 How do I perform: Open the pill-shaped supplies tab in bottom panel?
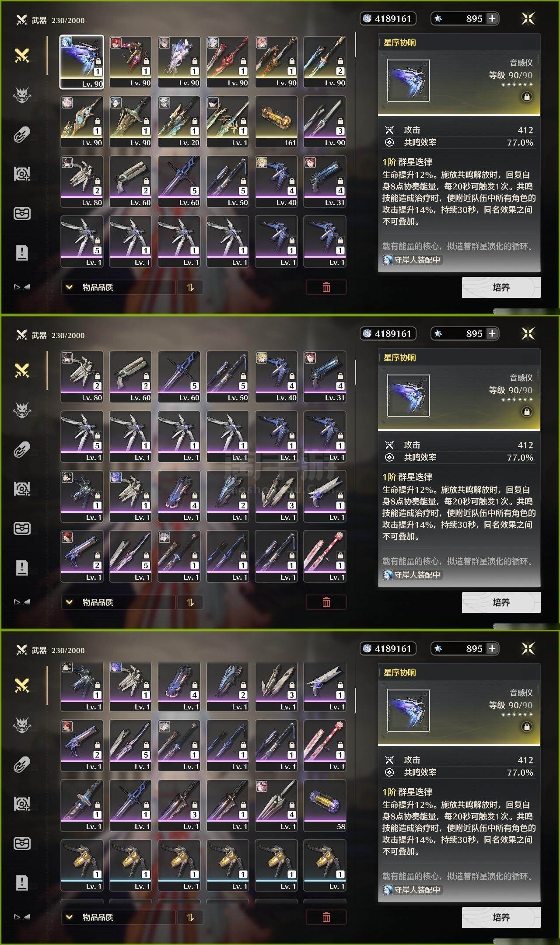coord(22,764)
